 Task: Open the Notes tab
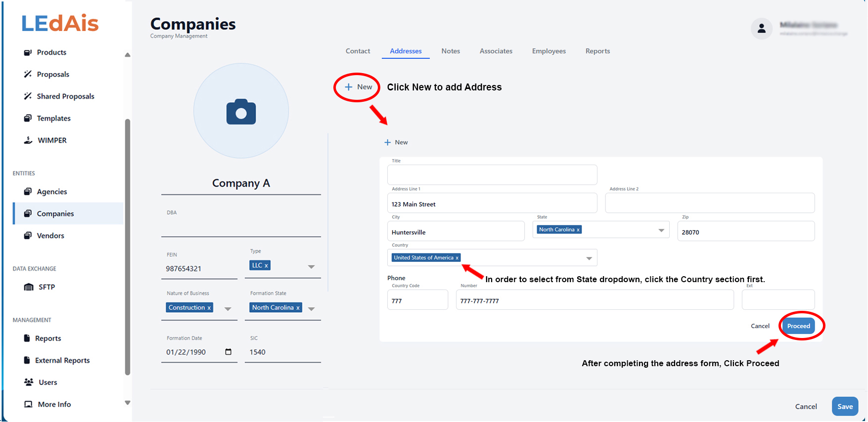(x=451, y=51)
